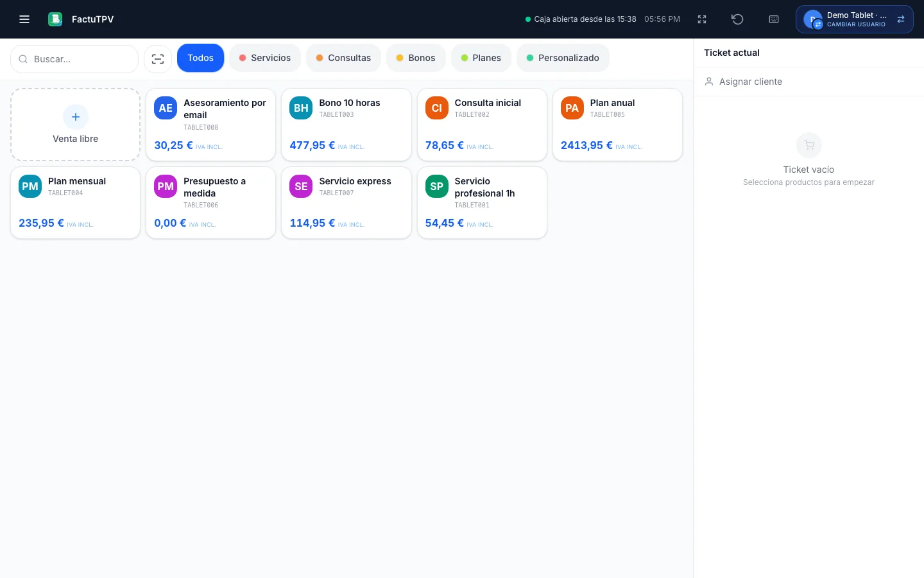Click the PM badge of Plan mensual

(x=30, y=186)
